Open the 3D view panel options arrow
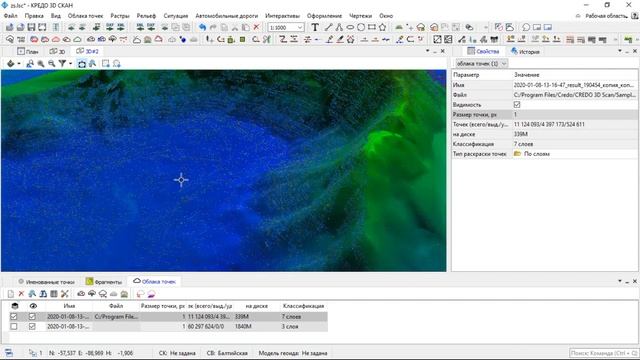640x360 pixels. click(427, 51)
